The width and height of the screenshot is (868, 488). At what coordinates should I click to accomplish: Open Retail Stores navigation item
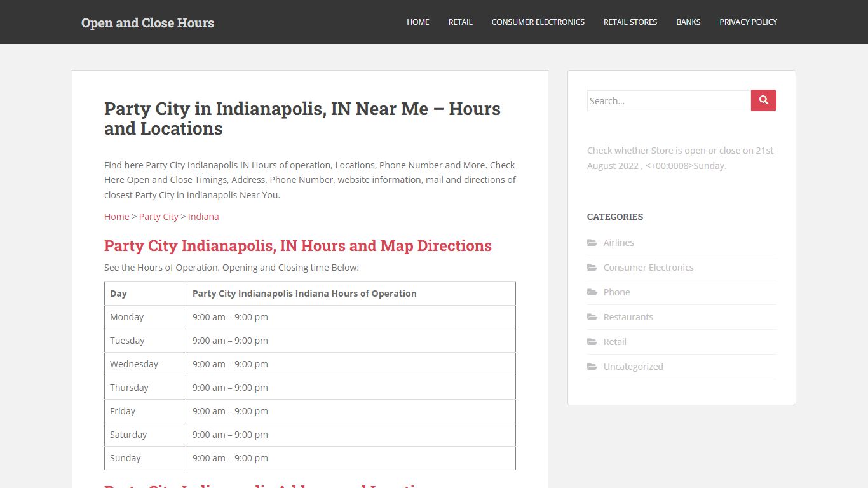(x=630, y=22)
